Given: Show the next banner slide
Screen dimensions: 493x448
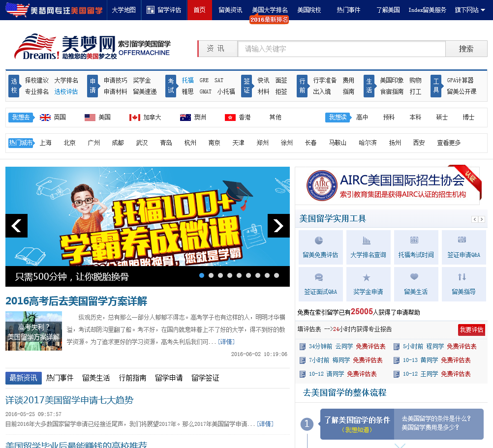Looking at the screenshot, I should tap(278, 226).
